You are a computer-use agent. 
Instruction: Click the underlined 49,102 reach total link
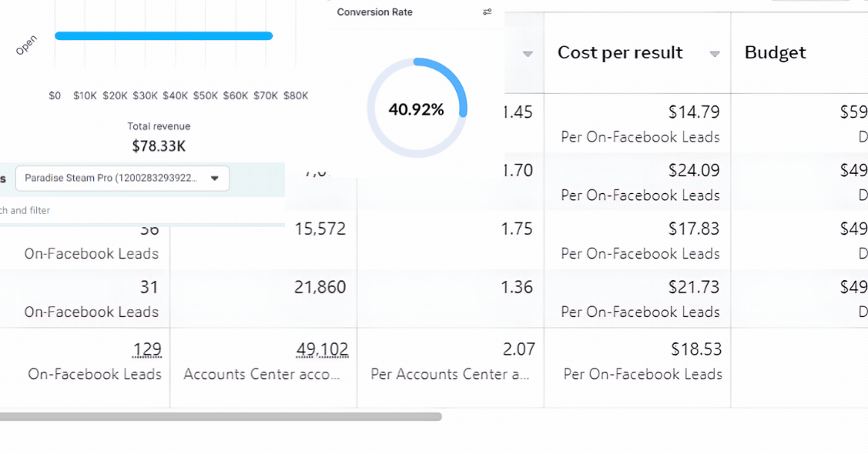coord(322,349)
